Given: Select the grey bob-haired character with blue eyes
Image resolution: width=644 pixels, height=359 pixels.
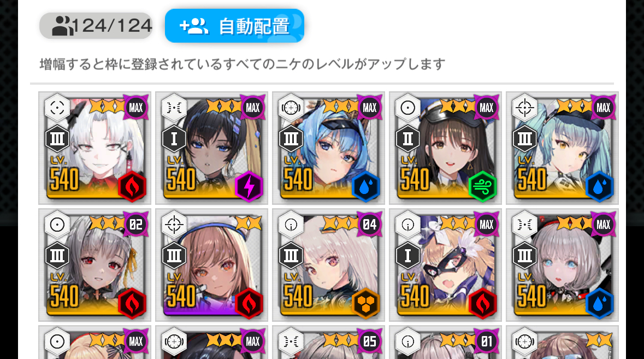Looking at the screenshot, I should pos(562,265).
